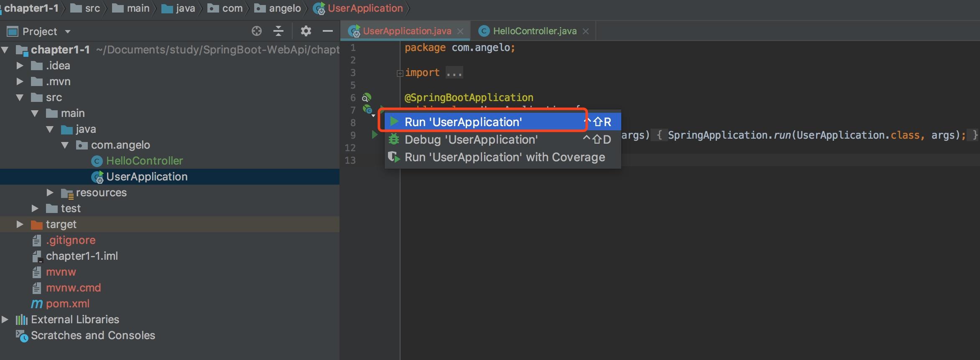Screen dimensions: 980x360
Task: Click the Collapse All icon in Project panel
Action: point(278,31)
